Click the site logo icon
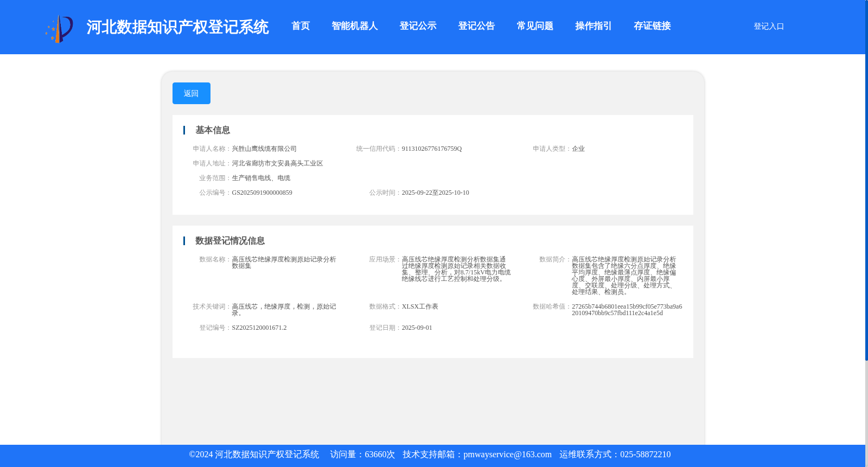 59,29
